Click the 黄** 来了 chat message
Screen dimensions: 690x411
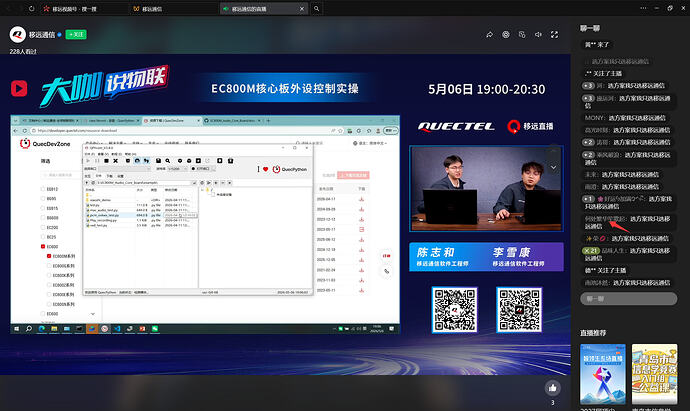coord(597,44)
